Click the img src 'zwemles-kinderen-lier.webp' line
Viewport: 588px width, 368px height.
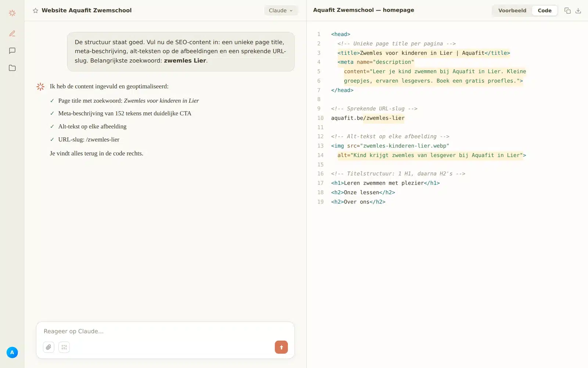tap(390, 146)
